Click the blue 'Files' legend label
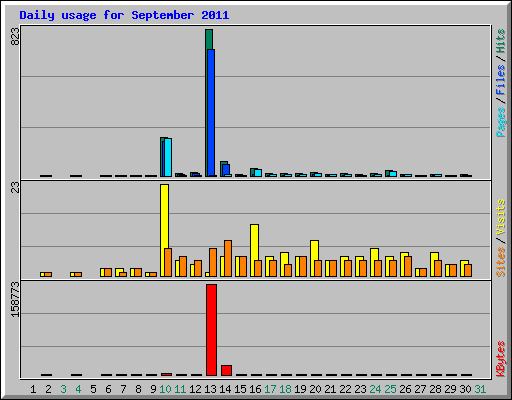512x400 pixels. tap(501, 80)
